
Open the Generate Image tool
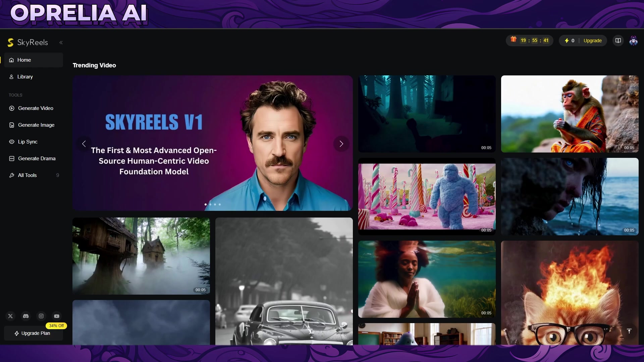pyautogui.click(x=34, y=125)
